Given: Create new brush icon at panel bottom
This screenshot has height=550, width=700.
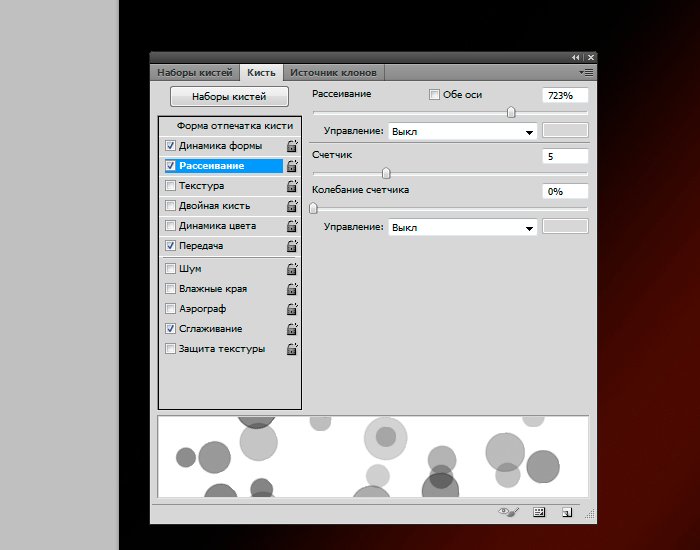Looking at the screenshot, I should click(567, 512).
